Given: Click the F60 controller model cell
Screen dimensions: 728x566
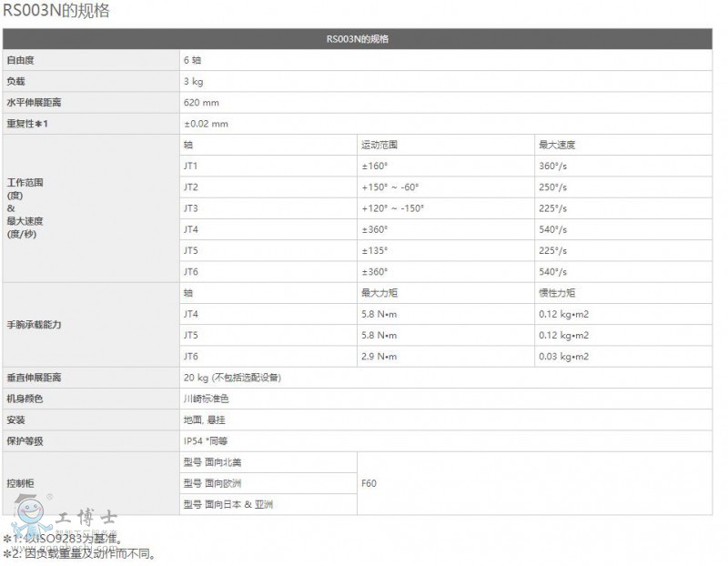Looking at the screenshot, I should tap(369, 483).
